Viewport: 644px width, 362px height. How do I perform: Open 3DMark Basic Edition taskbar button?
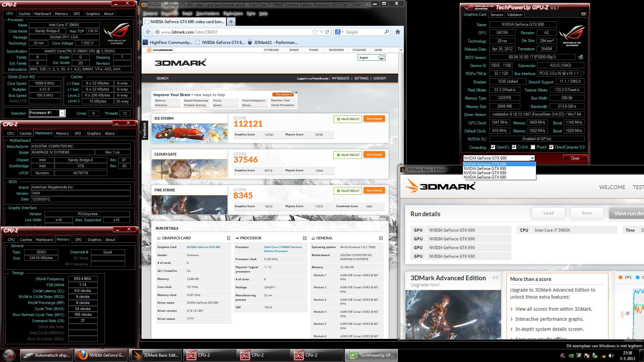tap(155, 355)
